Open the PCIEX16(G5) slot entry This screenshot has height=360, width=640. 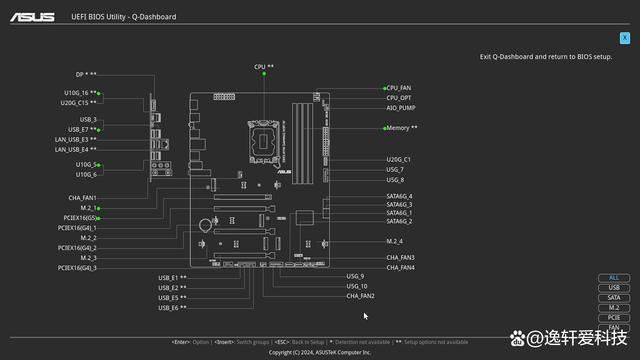[x=80, y=218]
